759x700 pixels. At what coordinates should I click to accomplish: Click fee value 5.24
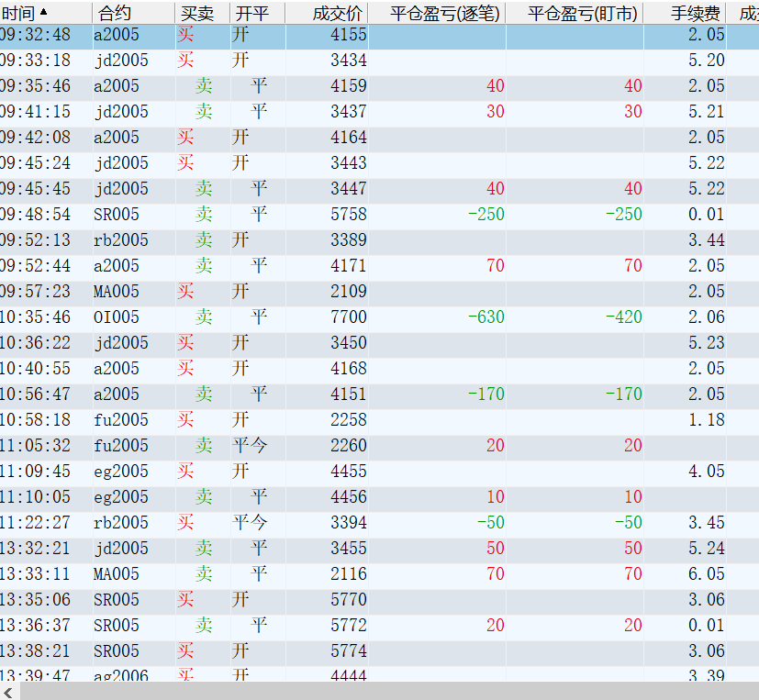[707, 548]
